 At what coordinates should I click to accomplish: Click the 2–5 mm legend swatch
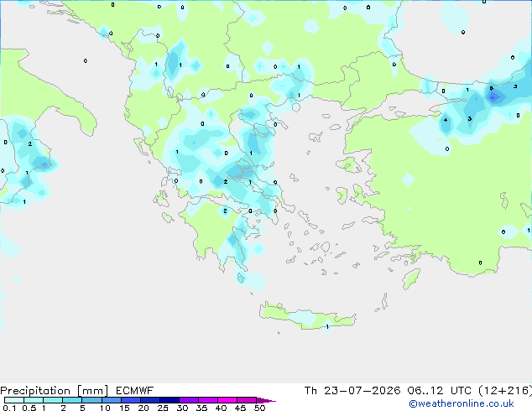coord(72,400)
